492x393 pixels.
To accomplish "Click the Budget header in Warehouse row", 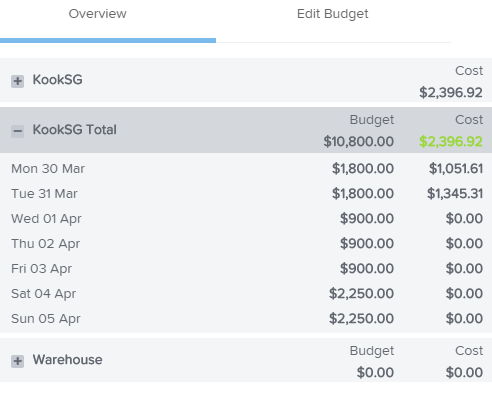I will point(372,351).
